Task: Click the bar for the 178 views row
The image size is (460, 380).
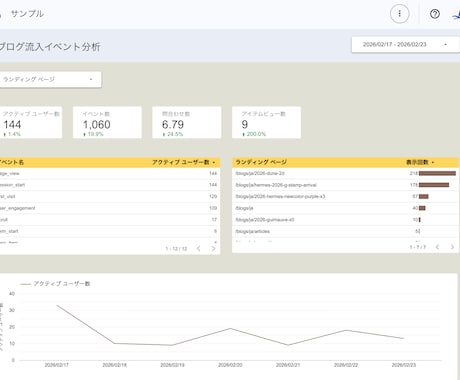Action: (x=434, y=185)
